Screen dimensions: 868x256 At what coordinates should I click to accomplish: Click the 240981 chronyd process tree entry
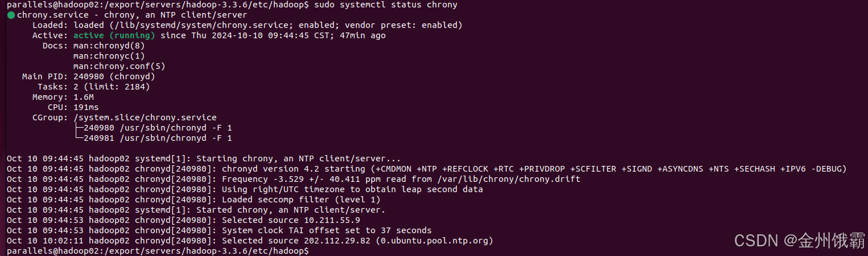[158, 138]
